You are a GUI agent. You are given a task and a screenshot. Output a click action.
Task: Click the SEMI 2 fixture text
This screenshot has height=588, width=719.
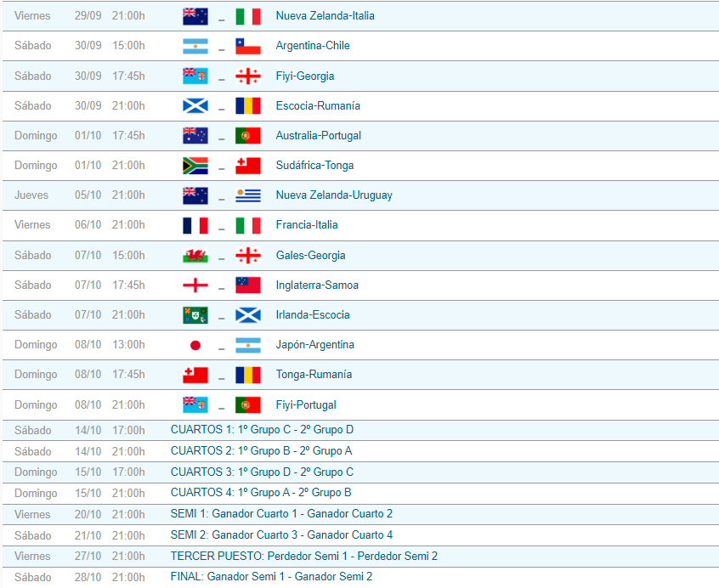[x=281, y=535]
